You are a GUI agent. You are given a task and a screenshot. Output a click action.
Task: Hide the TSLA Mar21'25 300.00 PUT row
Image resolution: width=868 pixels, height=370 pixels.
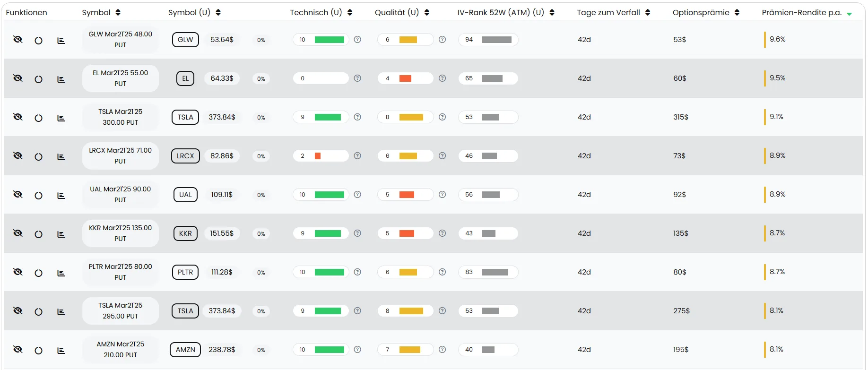pos(18,117)
